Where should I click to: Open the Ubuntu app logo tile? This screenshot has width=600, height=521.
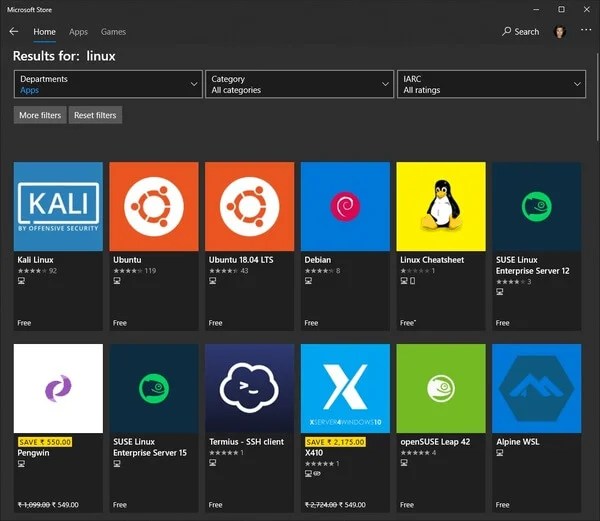(x=154, y=207)
